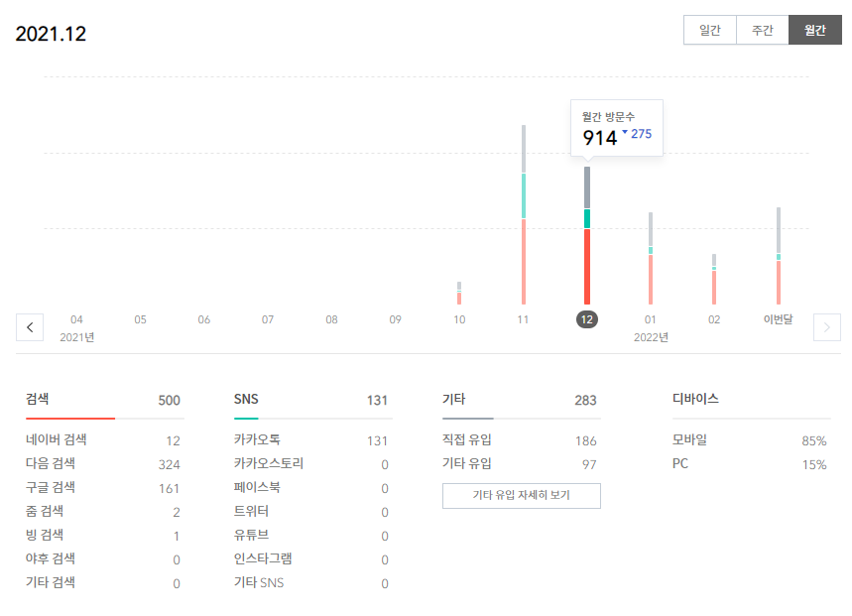Image resolution: width=852 pixels, height=616 pixels.
Task: Click the 2021.12 date heading
Action: click(51, 34)
